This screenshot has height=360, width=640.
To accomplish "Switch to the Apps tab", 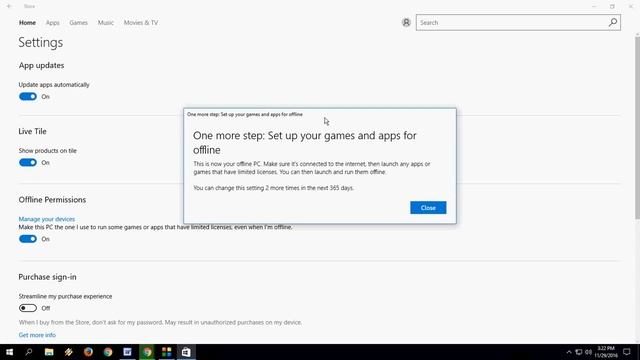I will pyautogui.click(x=53, y=23).
